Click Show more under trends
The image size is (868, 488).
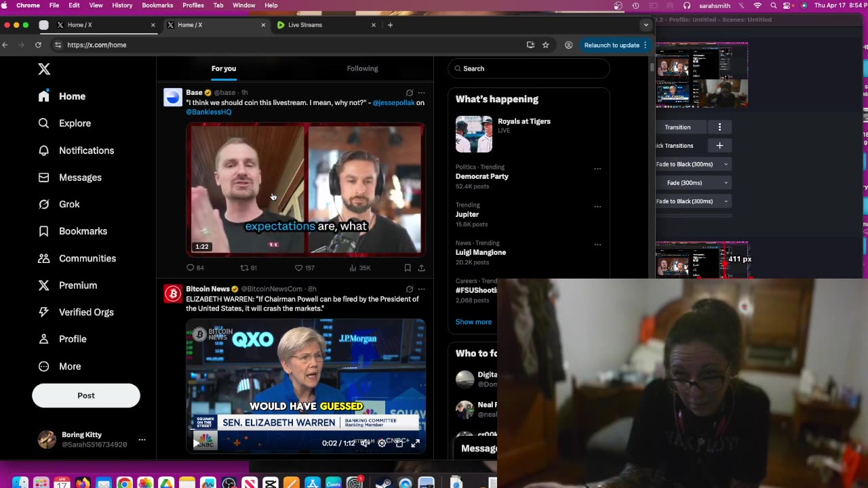(x=473, y=322)
